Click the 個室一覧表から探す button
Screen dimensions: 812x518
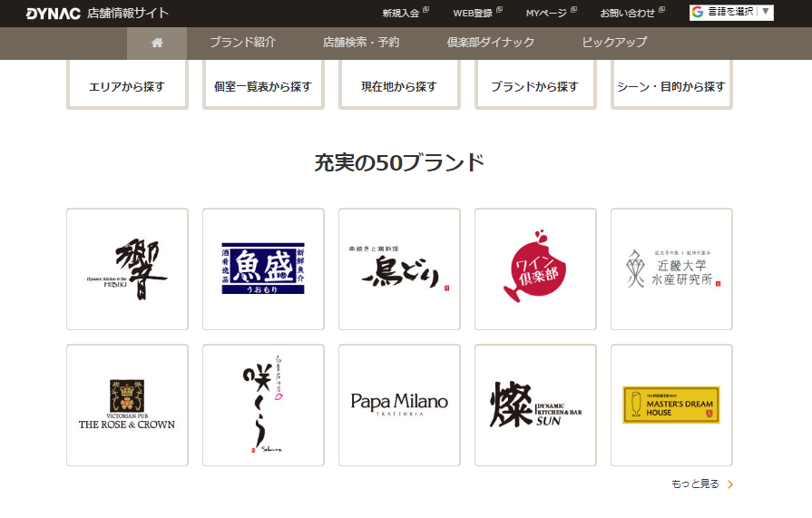(x=263, y=86)
